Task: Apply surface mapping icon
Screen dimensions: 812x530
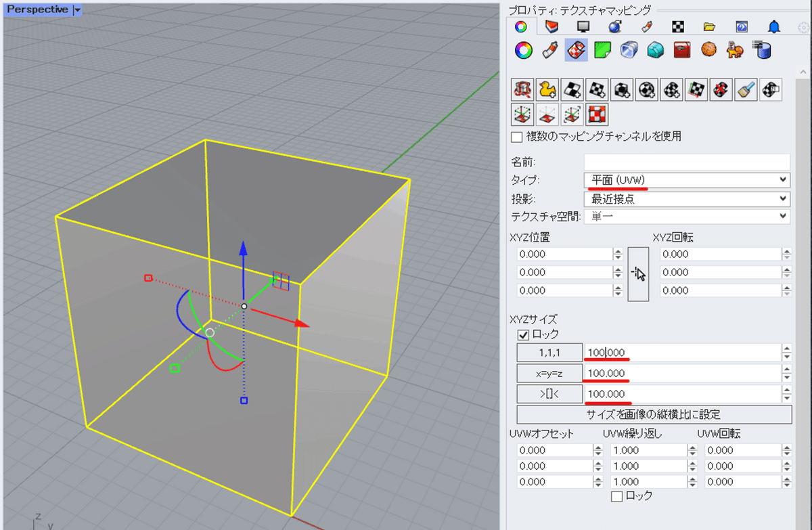Action: 573,89
